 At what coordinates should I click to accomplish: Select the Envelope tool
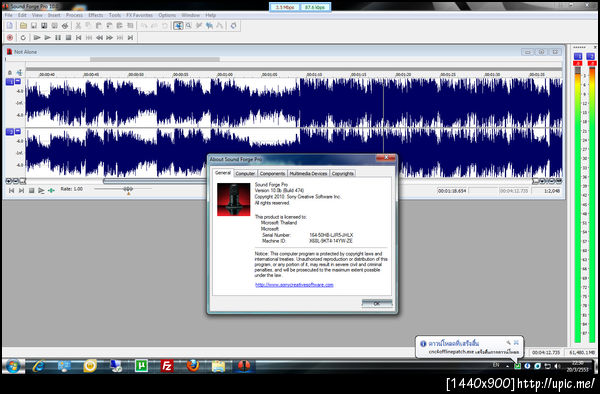[x=219, y=26]
